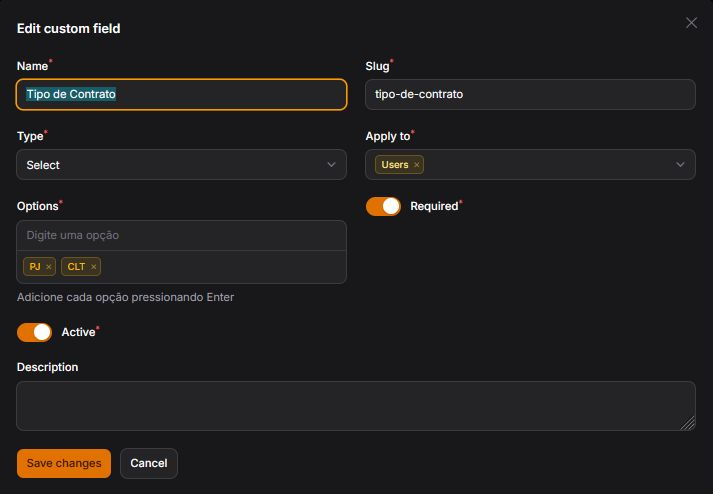Image resolution: width=713 pixels, height=494 pixels.
Task: Click the Users chip label
Action: click(395, 165)
